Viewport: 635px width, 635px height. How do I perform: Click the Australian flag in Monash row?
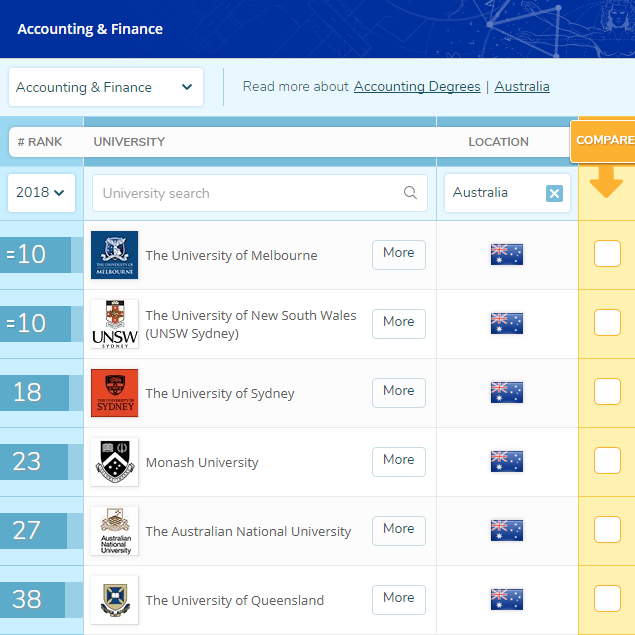click(x=507, y=461)
